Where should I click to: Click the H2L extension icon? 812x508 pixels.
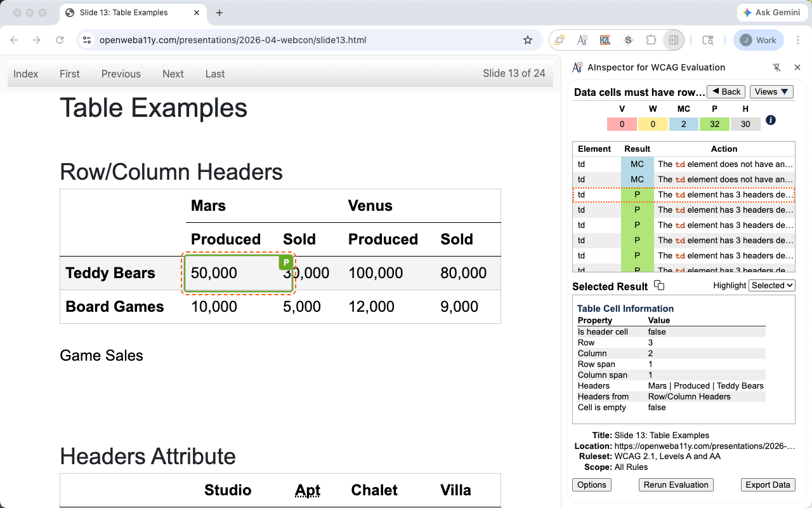point(605,40)
